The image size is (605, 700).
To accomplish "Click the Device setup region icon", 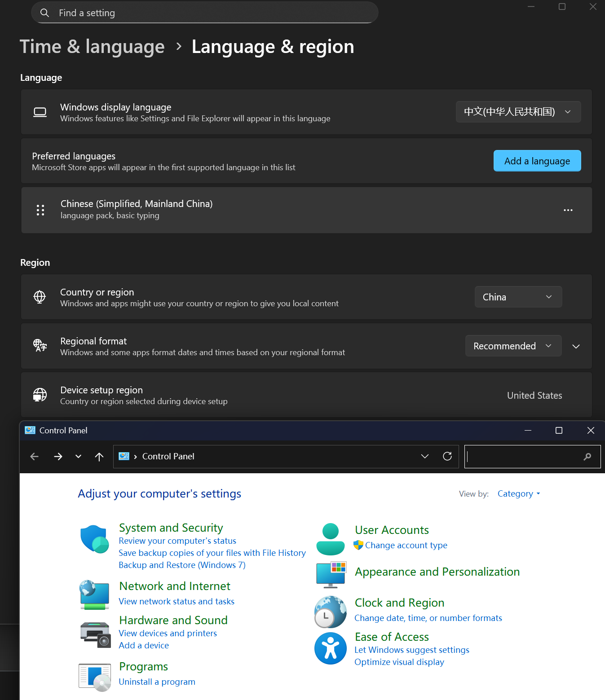I will tap(40, 395).
